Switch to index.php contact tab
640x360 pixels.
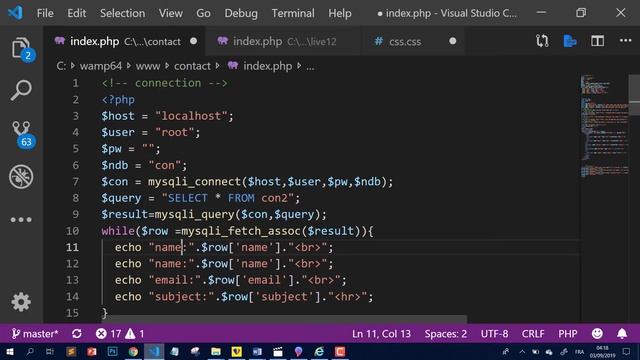125,41
